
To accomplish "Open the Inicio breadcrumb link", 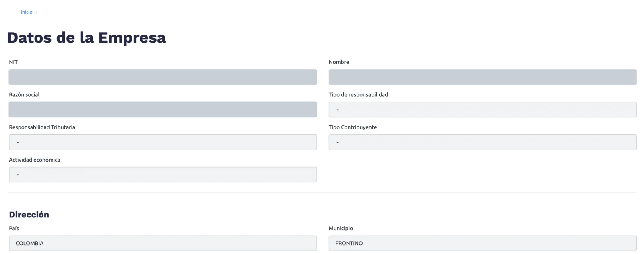I will pyautogui.click(x=27, y=12).
